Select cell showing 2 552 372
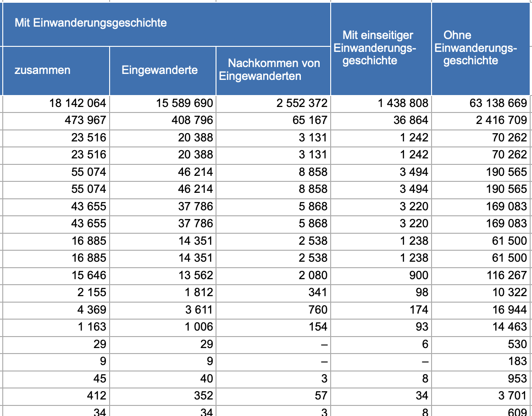Viewport: 532px width, 416px height. (x=273, y=104)
